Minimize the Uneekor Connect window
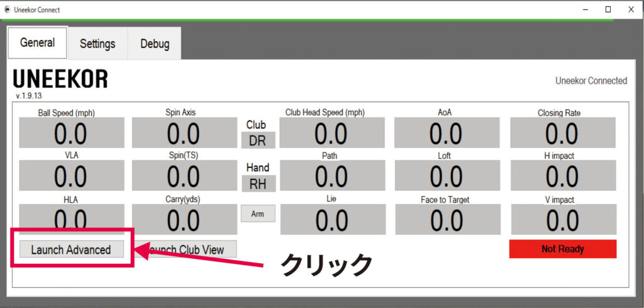This screenshot has height=308, width=644. 586,10
